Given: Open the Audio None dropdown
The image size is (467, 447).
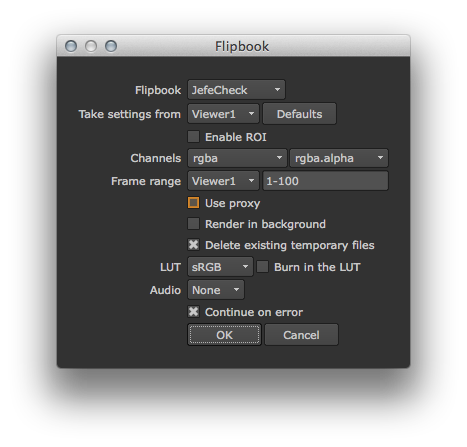Looking at the screenshot, I should click(x=216, y=290).
